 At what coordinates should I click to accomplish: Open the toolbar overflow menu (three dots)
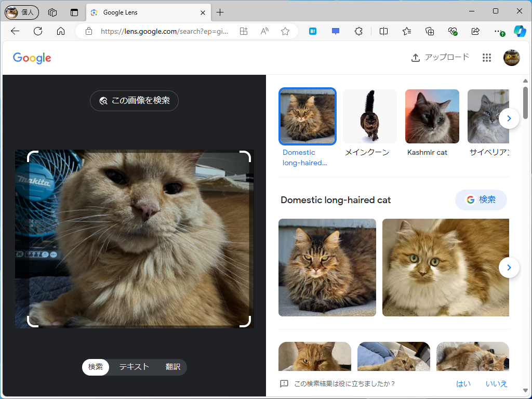pyautogui.click(x=498, y=31)
